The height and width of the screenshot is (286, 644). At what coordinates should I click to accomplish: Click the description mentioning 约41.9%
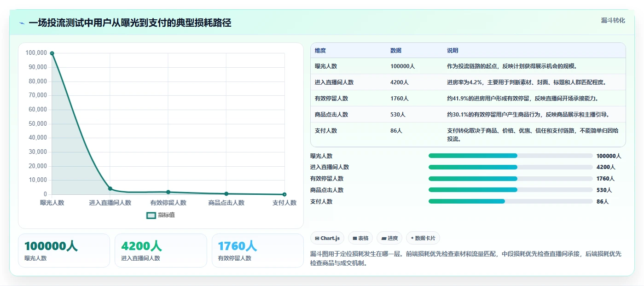coord(522,99)
